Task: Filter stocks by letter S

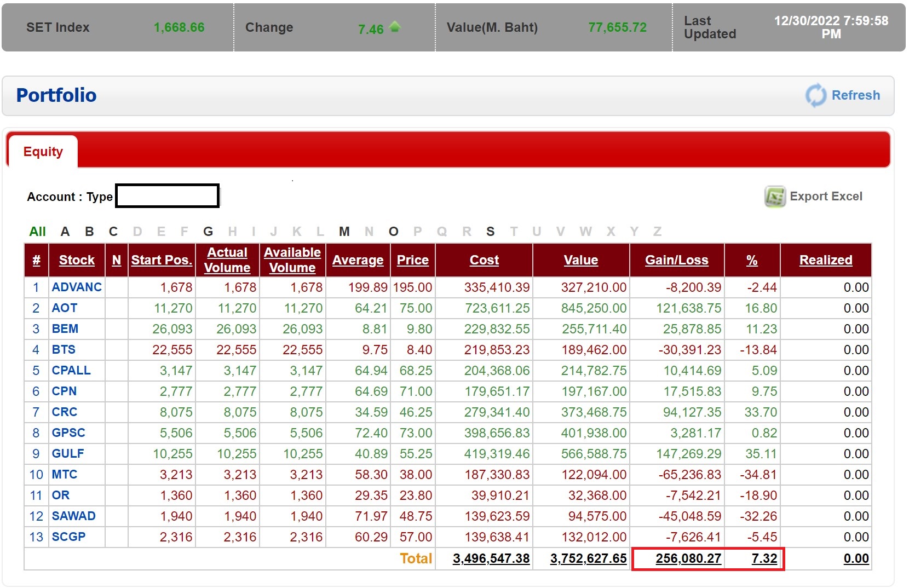Action: [x=490, y=232]
